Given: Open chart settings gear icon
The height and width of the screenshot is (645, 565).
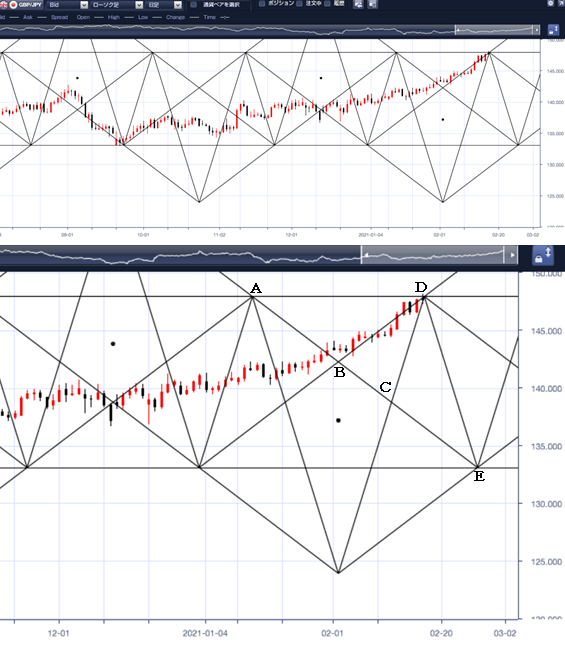Looking at the screenshot, I should coord(551,3).
